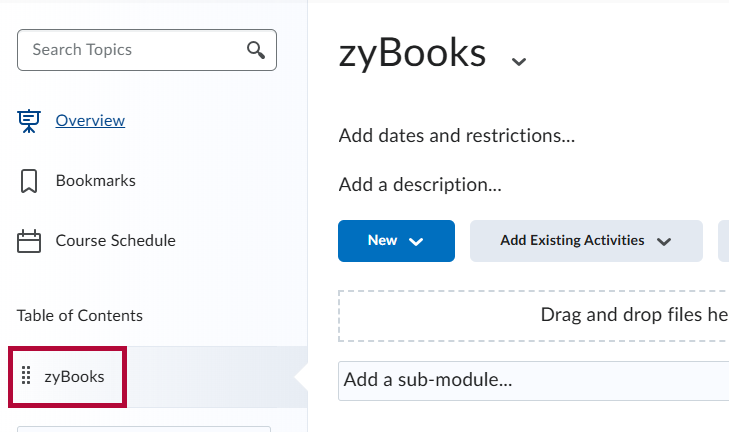This screenshot has height=432, width=729.
Task: Focus the Search Topics field
Action: tap(130, 50)
